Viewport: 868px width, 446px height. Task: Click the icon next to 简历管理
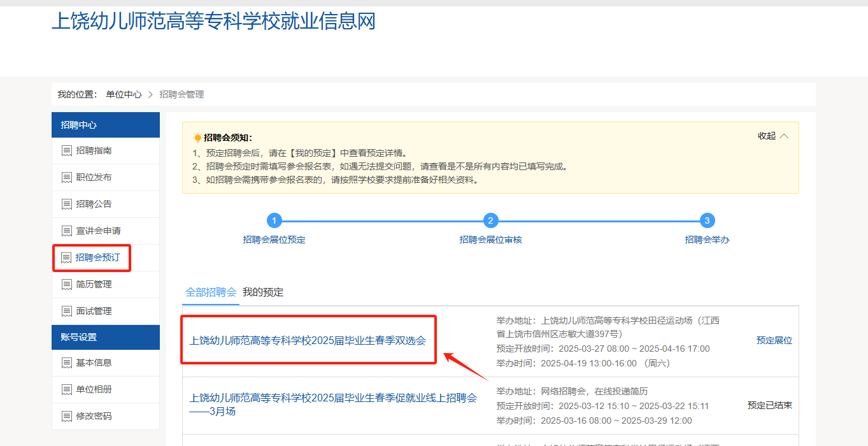pyautogui.click(x=66, y=285)
